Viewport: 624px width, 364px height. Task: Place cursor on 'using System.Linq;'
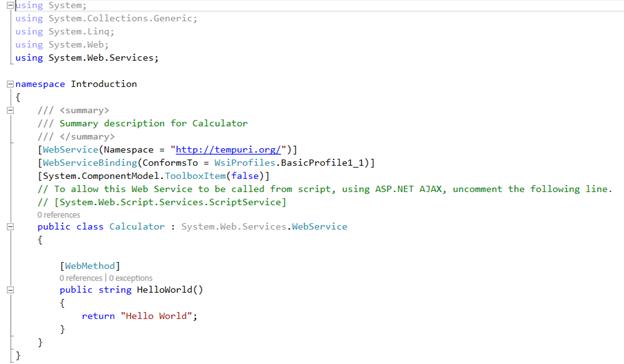tap(65, 31)
